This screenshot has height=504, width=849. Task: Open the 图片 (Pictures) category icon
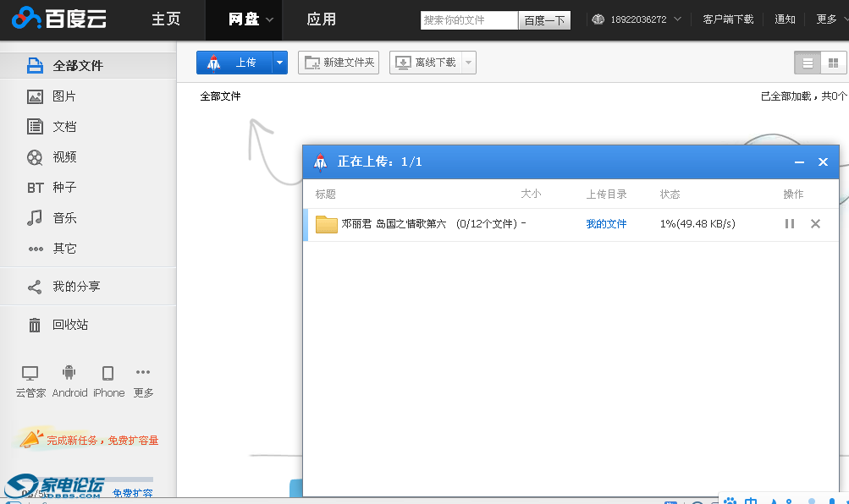35,96
